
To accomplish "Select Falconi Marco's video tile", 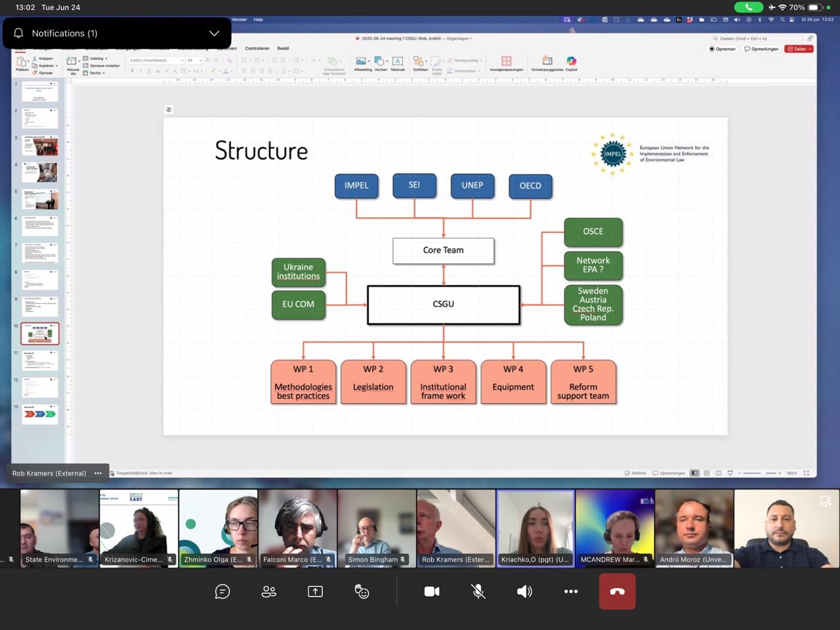I will pyautogui.click(x=297, y=528).
